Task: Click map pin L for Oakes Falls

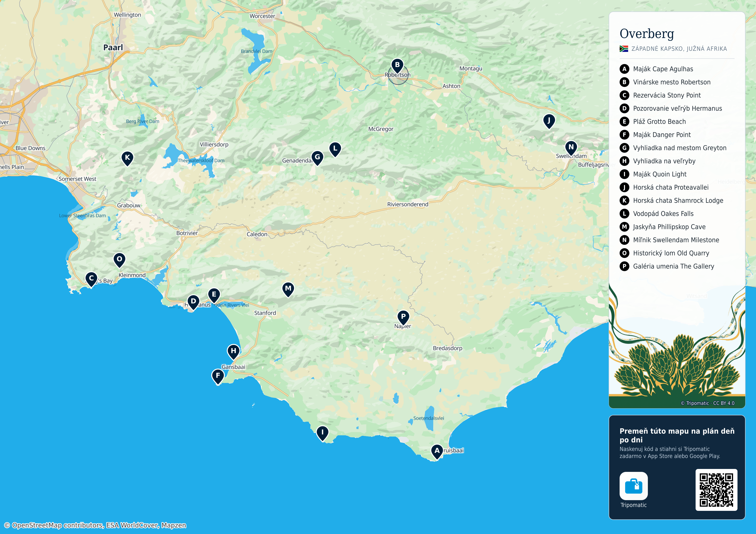Action: 335,150
